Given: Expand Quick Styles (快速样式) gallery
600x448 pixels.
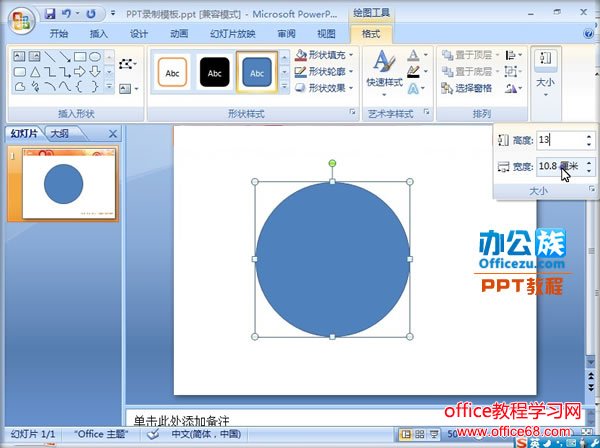Looking at the screenshot, I should click(385, 73).
